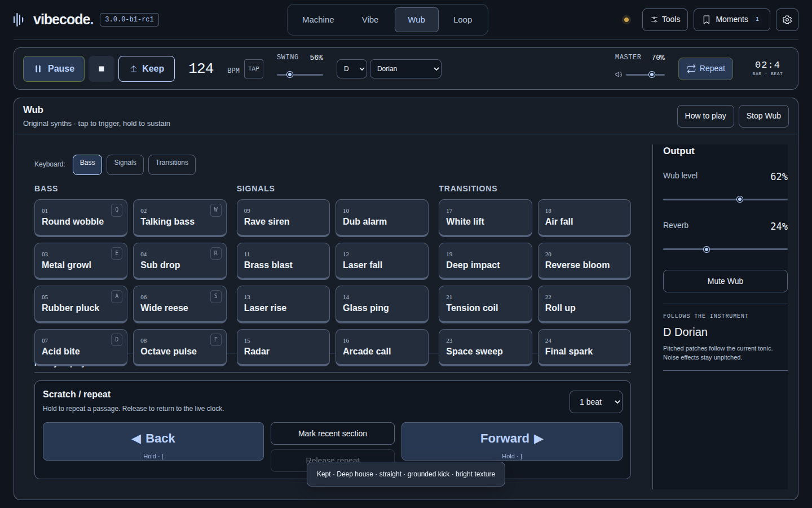Viewport: 812px width, 508px height.
Task: Trigger the Metal growl pad
Action: click(x=81, y=261)
